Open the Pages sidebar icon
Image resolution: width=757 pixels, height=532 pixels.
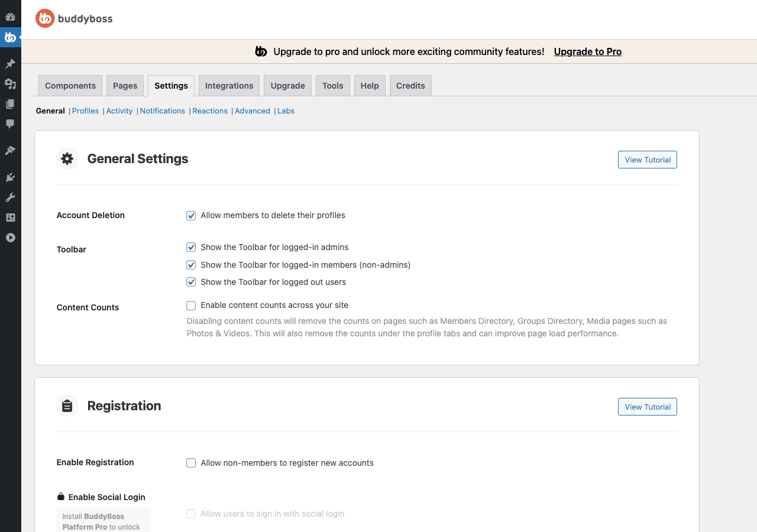pyautogui.click(x=10, y=104)
